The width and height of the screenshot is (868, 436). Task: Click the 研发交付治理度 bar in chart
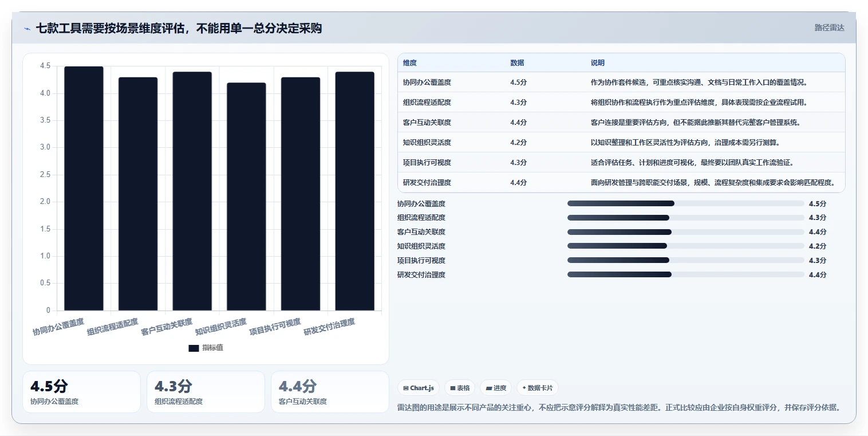(355, 191)
